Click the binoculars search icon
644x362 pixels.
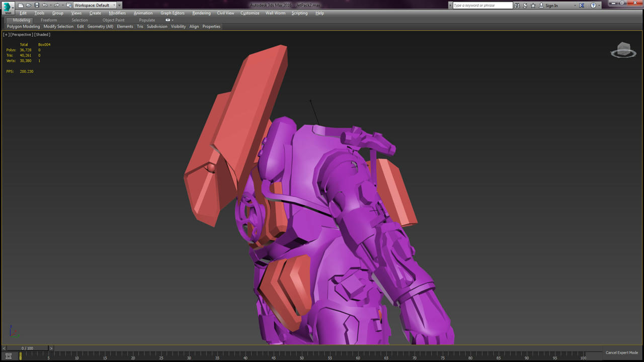tap(517, 6)
